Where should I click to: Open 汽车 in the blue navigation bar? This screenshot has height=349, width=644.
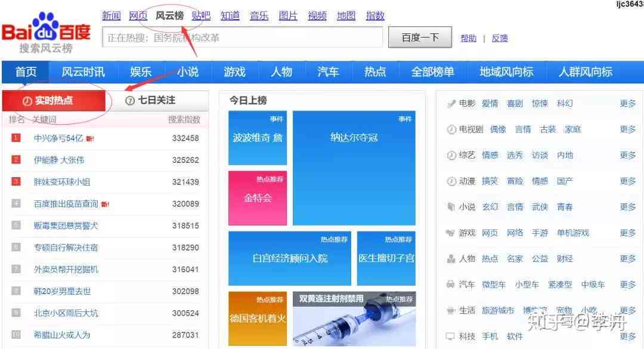328,72
